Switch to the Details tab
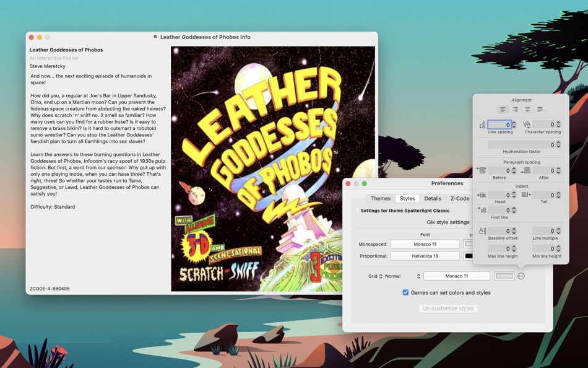 click(433, 198)
